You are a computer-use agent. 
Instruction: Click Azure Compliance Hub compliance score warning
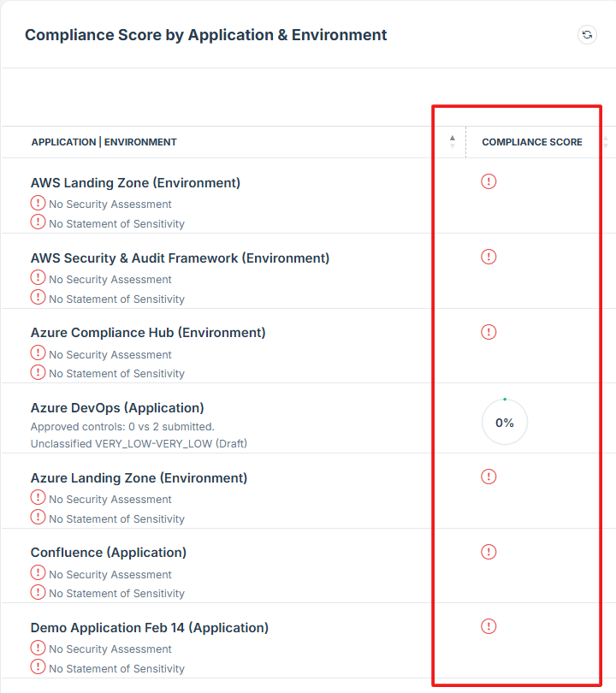tap(489, 332)
